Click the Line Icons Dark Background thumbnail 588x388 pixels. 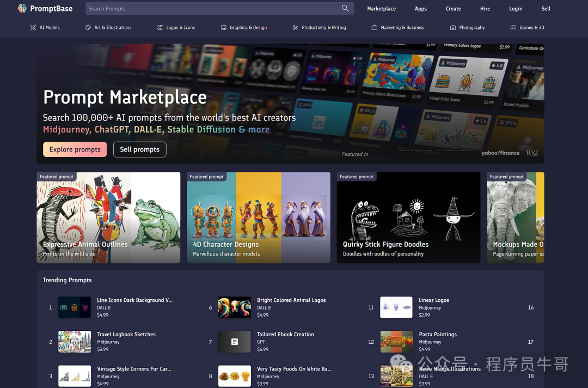(74, 307)
